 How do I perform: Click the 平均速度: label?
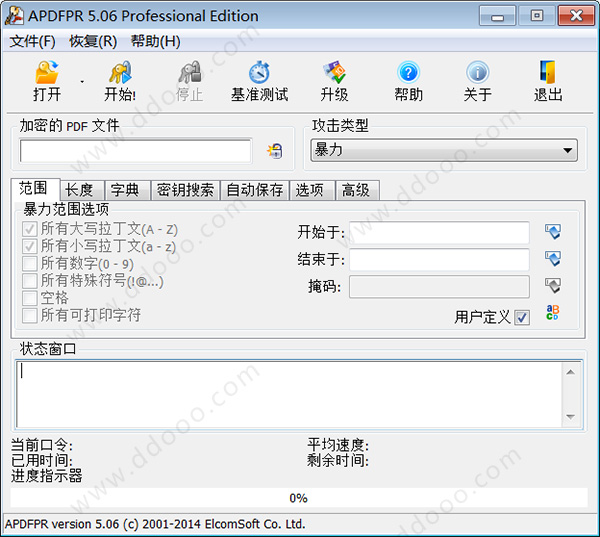(338, 445)
